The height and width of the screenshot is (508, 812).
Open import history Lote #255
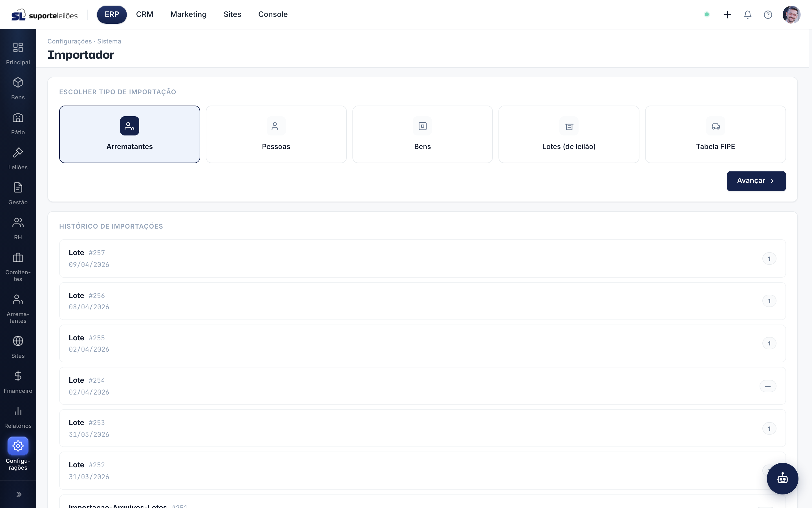click(422, 343)
